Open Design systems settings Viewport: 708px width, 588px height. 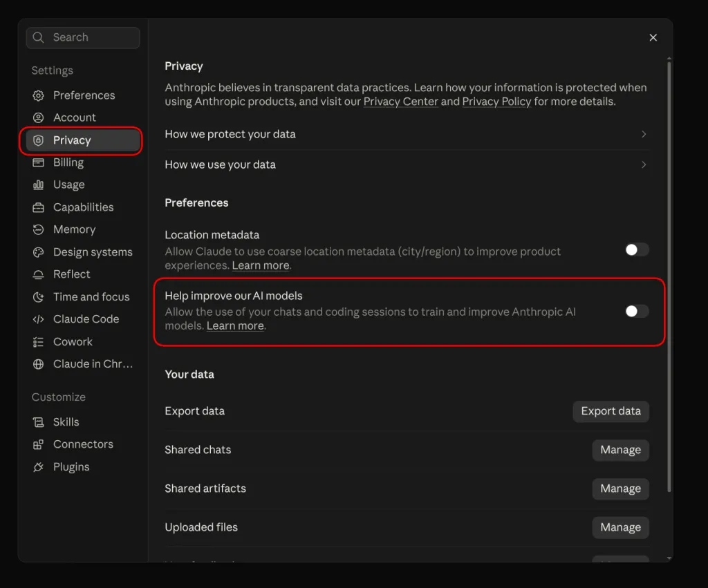tap(83, 252)
